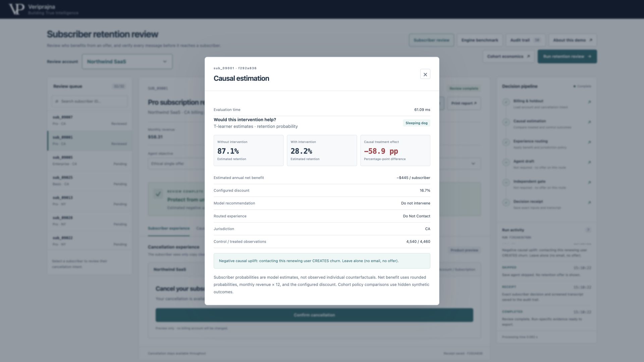Click the Evaluation time 61.09 ms value
644x362 pixels.
point(422,110)
